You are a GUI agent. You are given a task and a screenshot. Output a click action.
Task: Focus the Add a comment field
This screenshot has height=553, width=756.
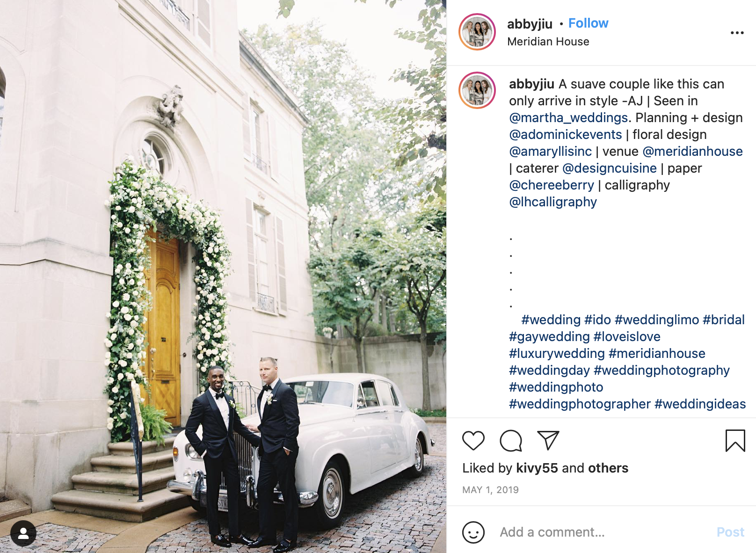pyautogui.click(x=603, y=532)
